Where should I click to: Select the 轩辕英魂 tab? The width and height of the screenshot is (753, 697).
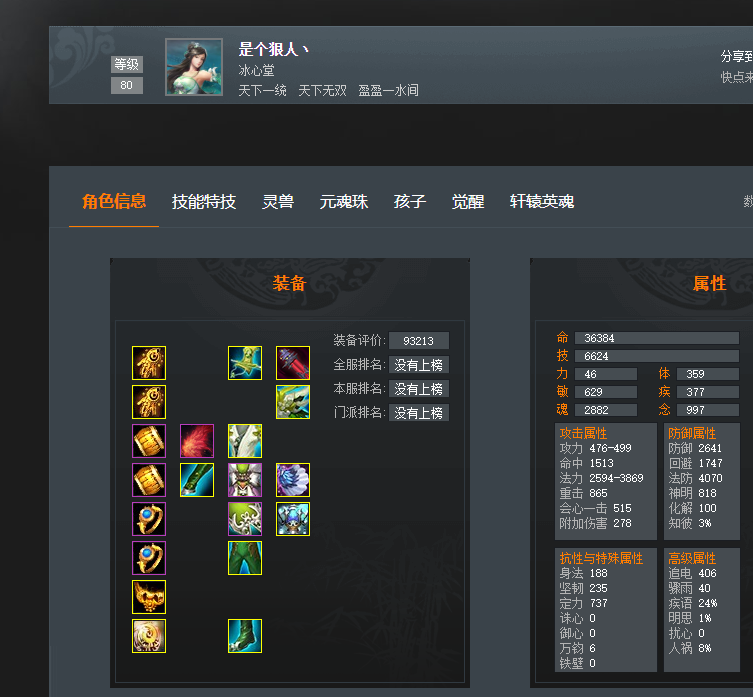click(542, 201)
